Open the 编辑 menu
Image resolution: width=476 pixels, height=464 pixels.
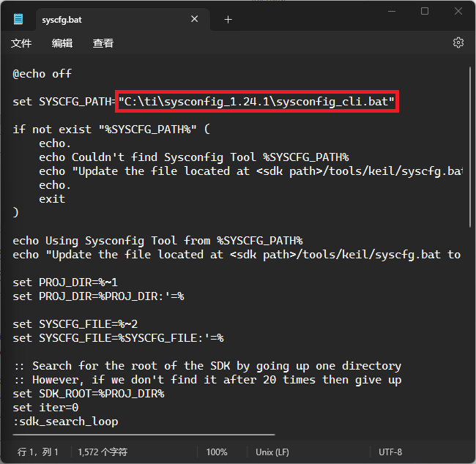point(62,43)
